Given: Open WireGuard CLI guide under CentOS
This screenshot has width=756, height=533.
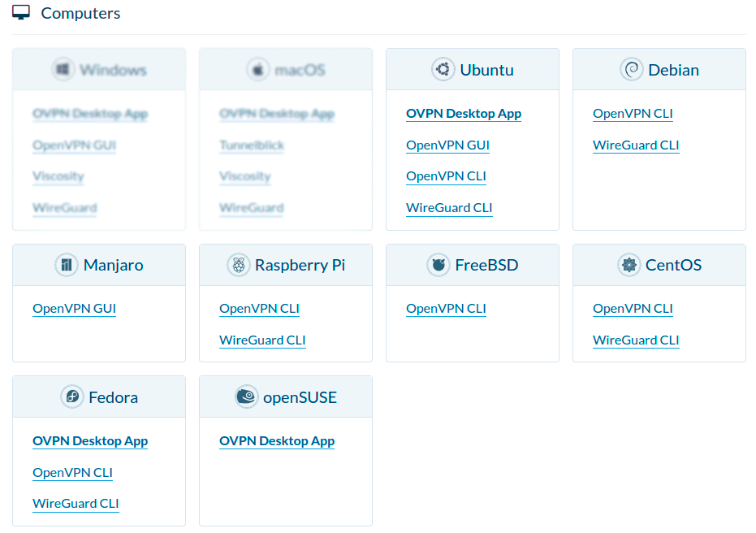Looking at the screenshot, I should click(636, 340).
